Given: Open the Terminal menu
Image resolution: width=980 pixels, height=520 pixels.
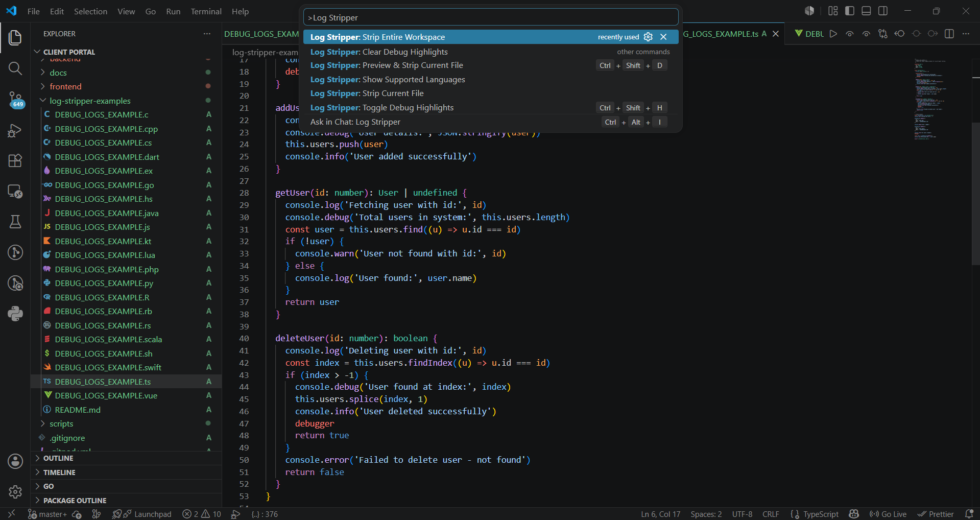Looking at the screenshot, I should click(x=206, y=11).
